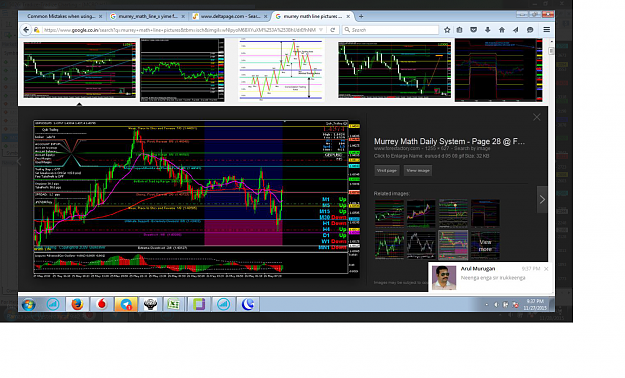The image size is (625, 378).
Task: Switch to murrey_math_line_x yime tab
Action: (148, 16)
